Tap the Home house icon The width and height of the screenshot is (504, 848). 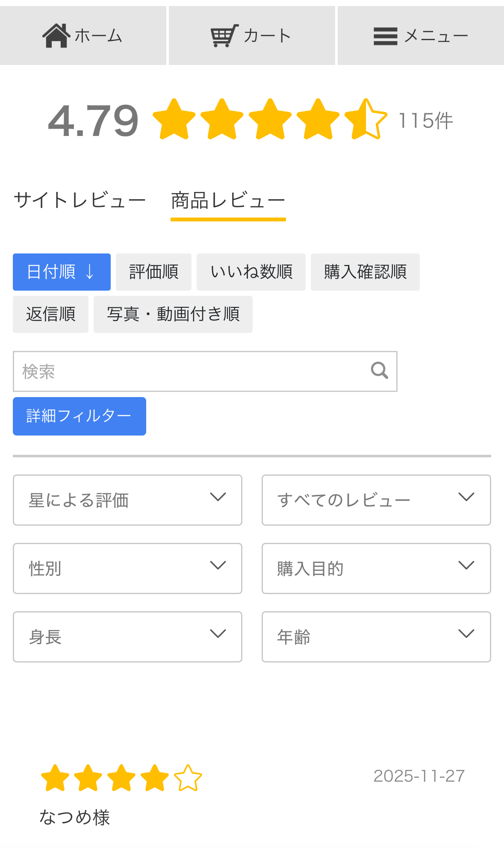coord(56,36)
